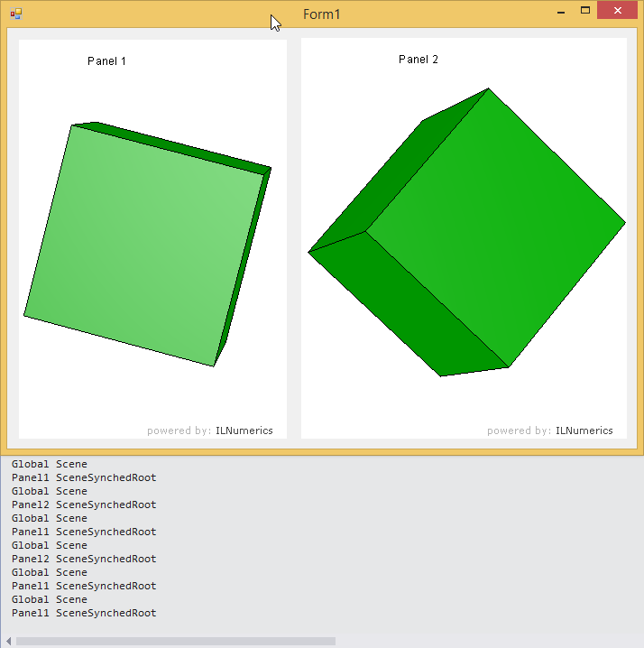Click the Form1 title text

click(x=321, y=14)
